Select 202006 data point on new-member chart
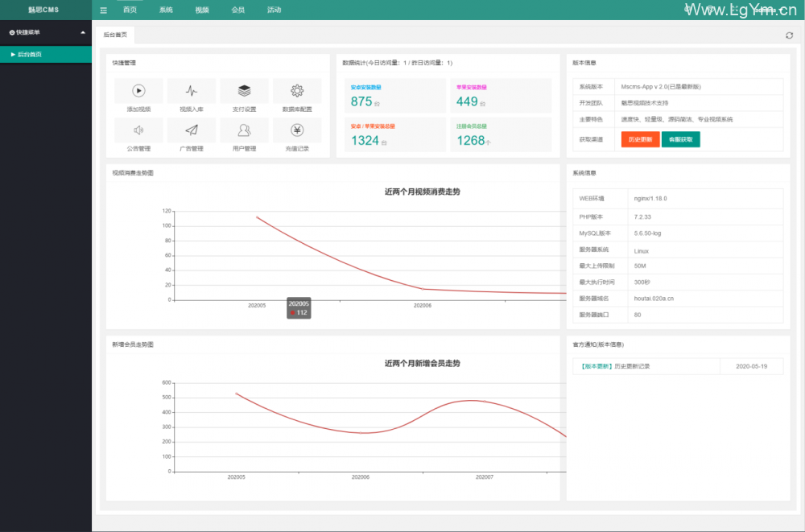 point(361,433)
